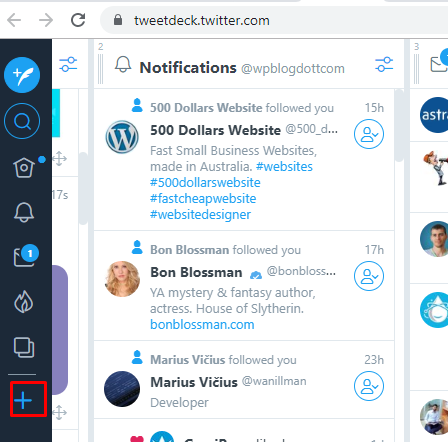The image size is (448, 442).
Task: Click the #websites hashtag
Action: tap(284, 166)
